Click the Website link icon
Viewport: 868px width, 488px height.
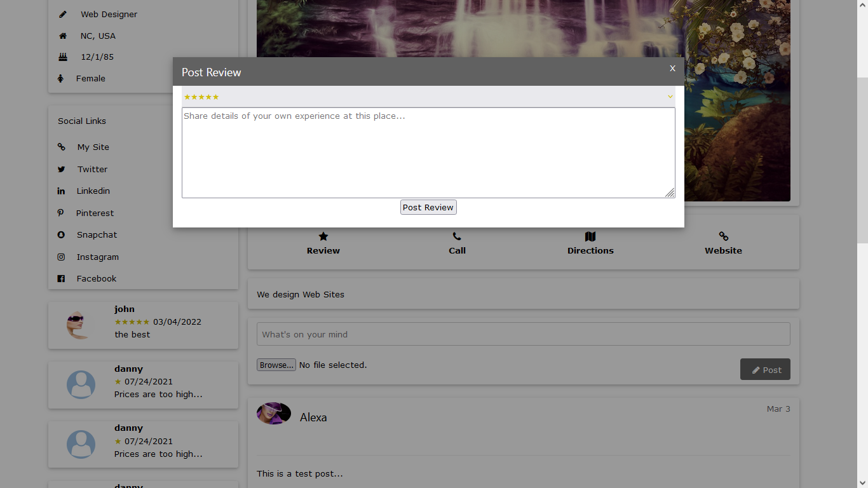[723, 236]
